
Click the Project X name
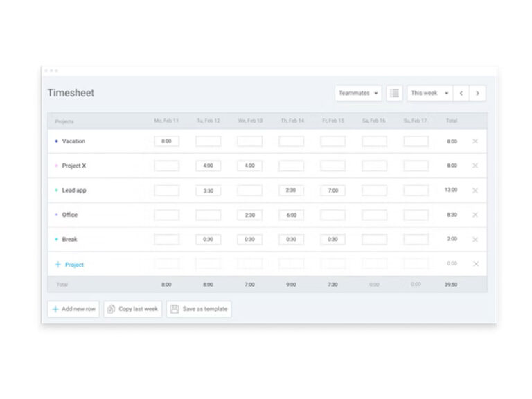(74, 166)
